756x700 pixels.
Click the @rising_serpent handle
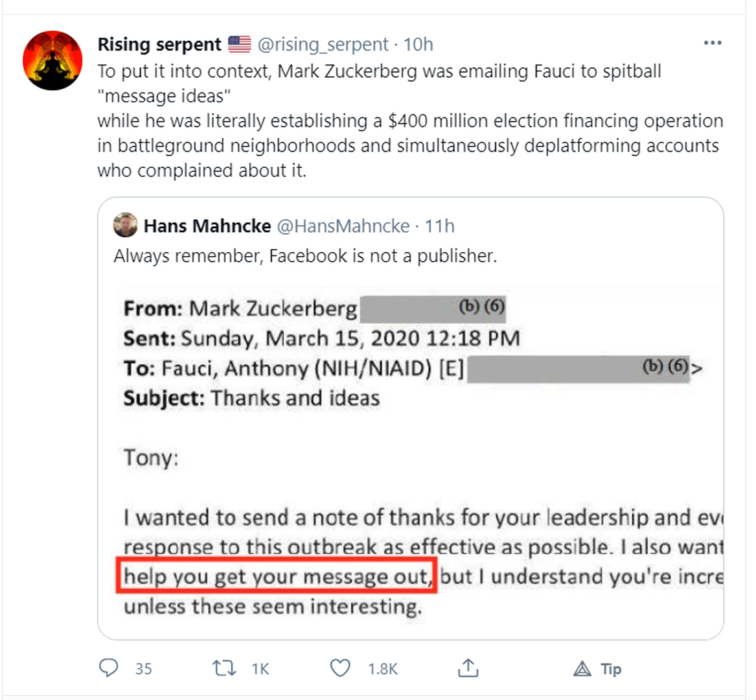(x=323, y=44)
